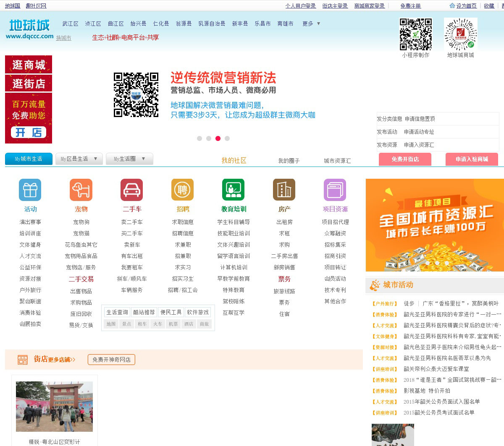The image size is (504, 446).
Task: Expand 更多店铺 shops link
Action: coord(62,360)
